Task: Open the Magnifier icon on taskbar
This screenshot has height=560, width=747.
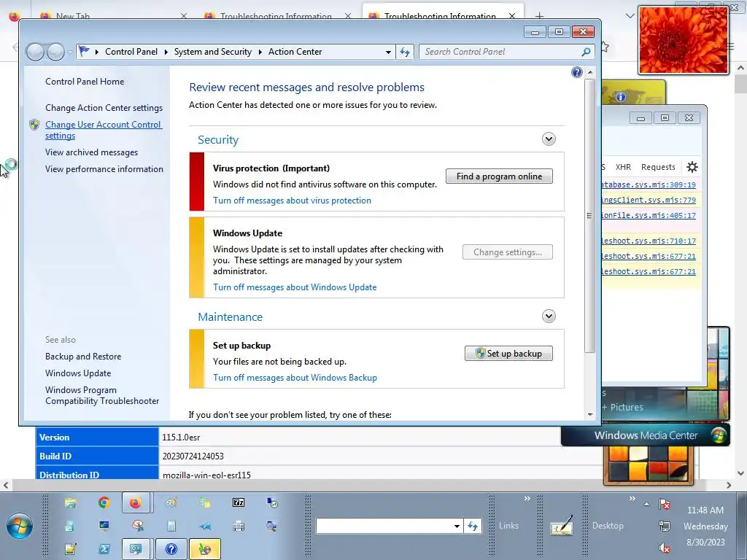Action: tap(272, 526)
